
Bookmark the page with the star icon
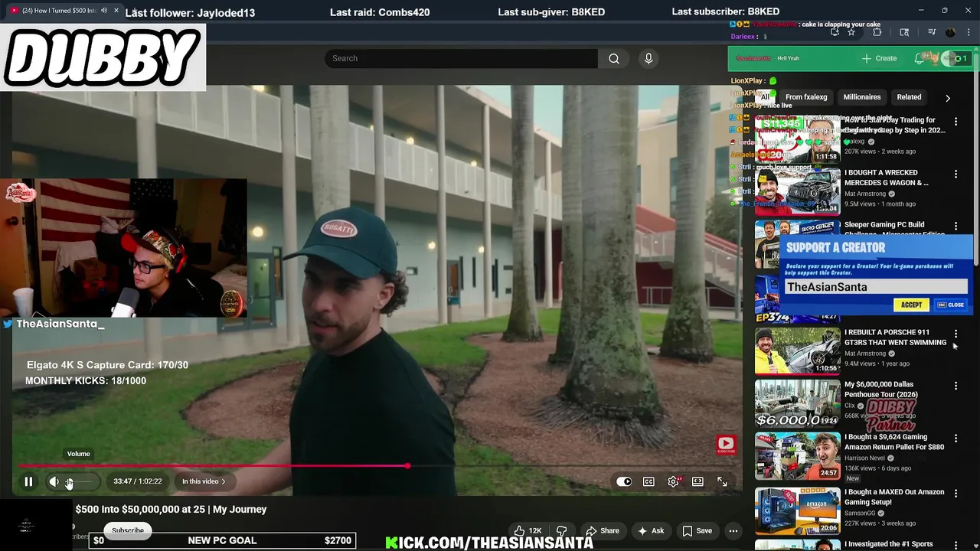(x=851, y=32)
